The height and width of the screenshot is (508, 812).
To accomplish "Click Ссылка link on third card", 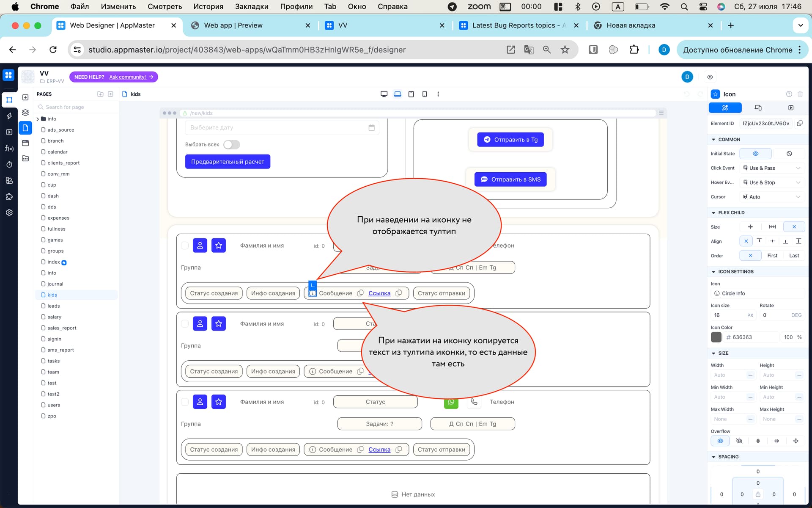I will [x=379, y=450].
